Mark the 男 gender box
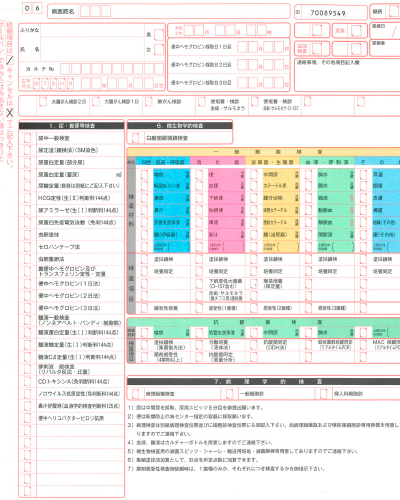 pyautogui.click(x=159, y=35)
